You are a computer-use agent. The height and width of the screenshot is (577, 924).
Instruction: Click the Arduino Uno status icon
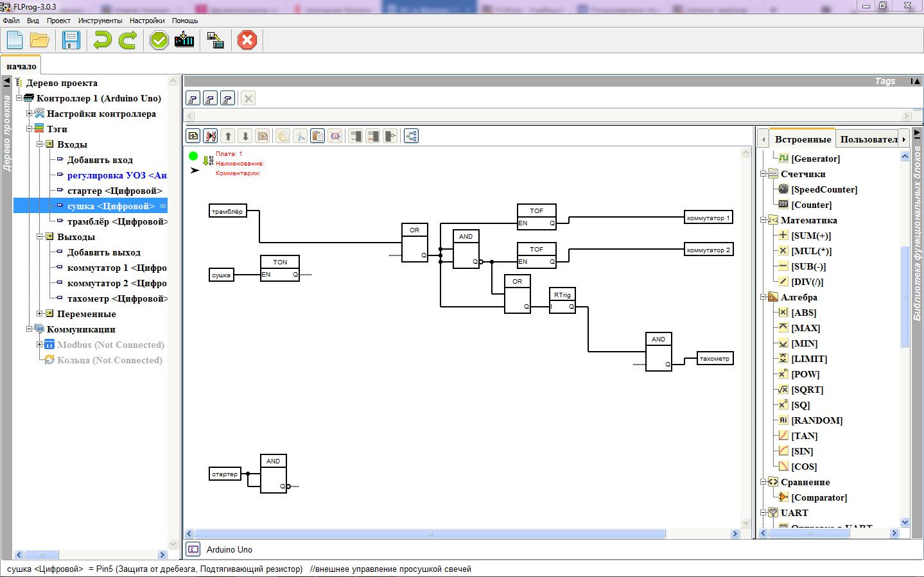pos(193,549)
